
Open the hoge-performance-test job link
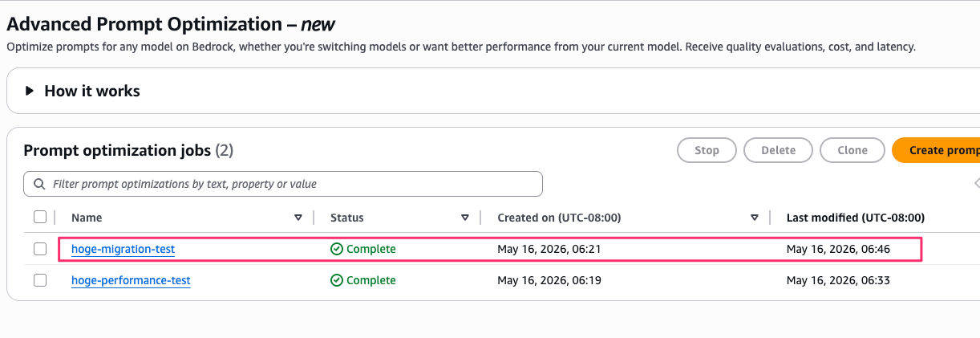131,280
